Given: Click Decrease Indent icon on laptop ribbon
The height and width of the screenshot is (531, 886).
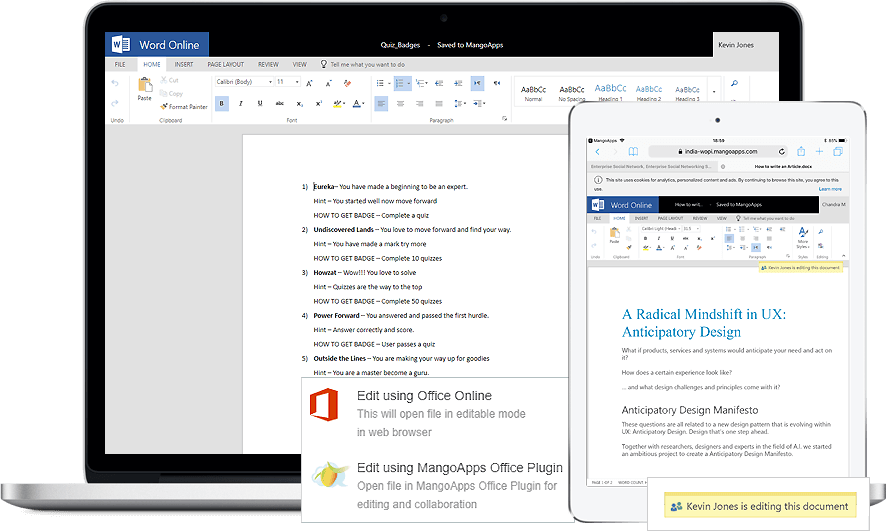Looking at the screenshot, I should pyautogui.click(x=439, y=83).
